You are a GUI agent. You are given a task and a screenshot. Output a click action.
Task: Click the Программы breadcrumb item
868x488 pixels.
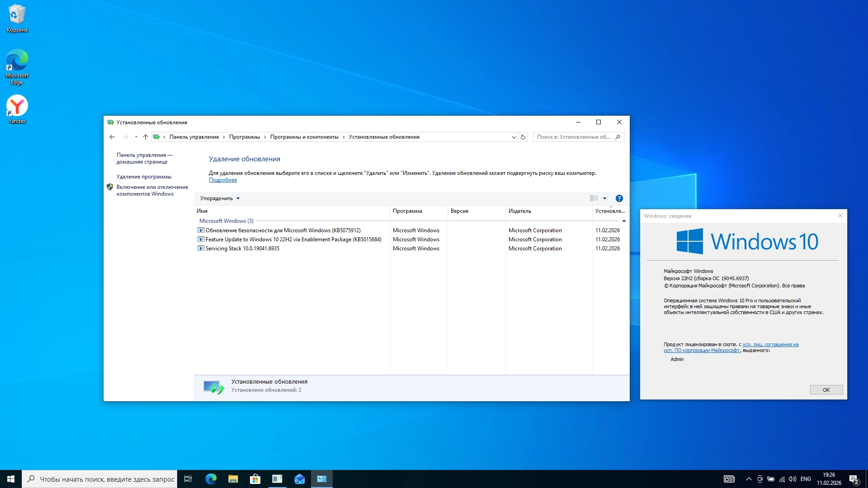pyautogui.click(x=244, y=137)
